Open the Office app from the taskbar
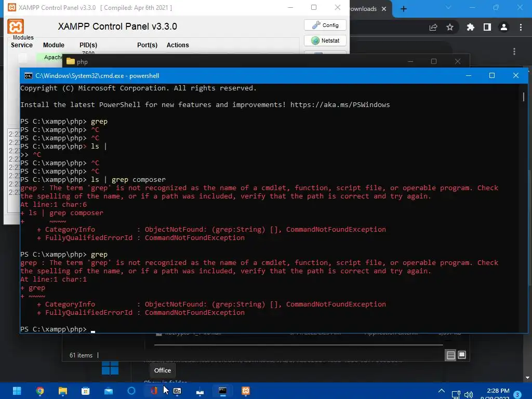The width and height of the screenshot is (532, 399). tap(154, 391)
